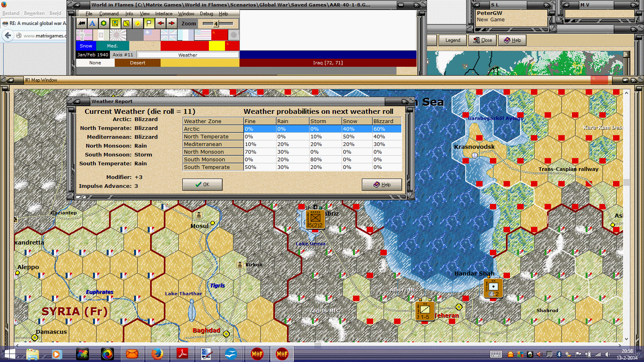Image resolution: width=644 pixels, height=362 pixels.
Task: Click the Help button in the globe window
Action: 512,40
